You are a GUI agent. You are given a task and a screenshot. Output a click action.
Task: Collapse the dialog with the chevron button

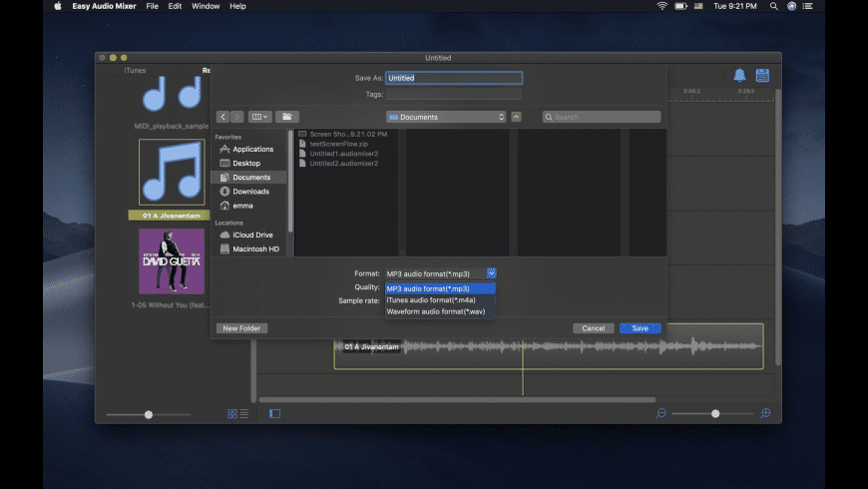(x=516, y=117)
